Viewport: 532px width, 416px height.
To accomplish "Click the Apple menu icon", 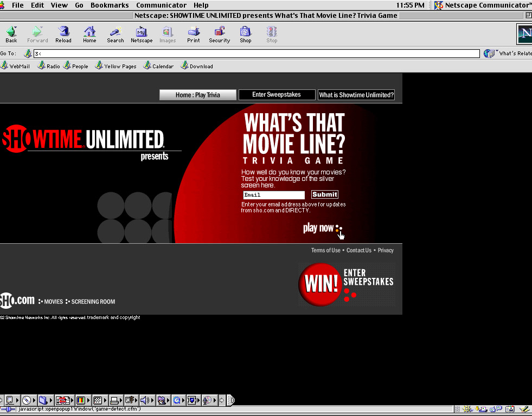I will 2,5.
